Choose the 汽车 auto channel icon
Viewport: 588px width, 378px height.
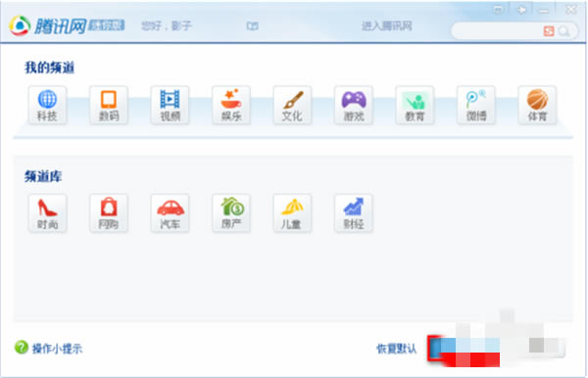click(x=170, y=213)
